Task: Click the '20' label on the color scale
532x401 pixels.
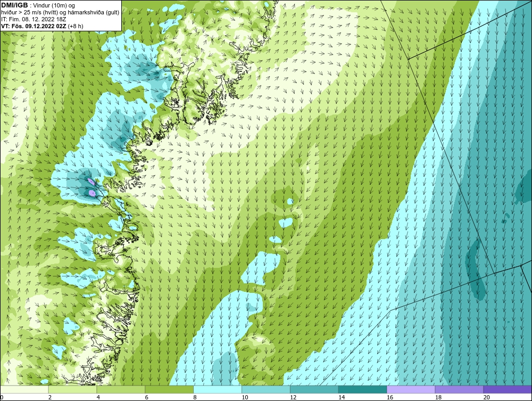Action: (487, 397)
